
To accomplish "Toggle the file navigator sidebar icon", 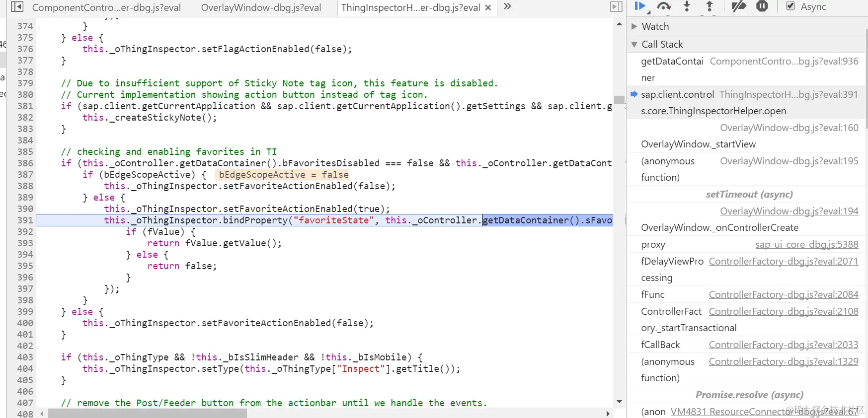I will pos(17,7).
